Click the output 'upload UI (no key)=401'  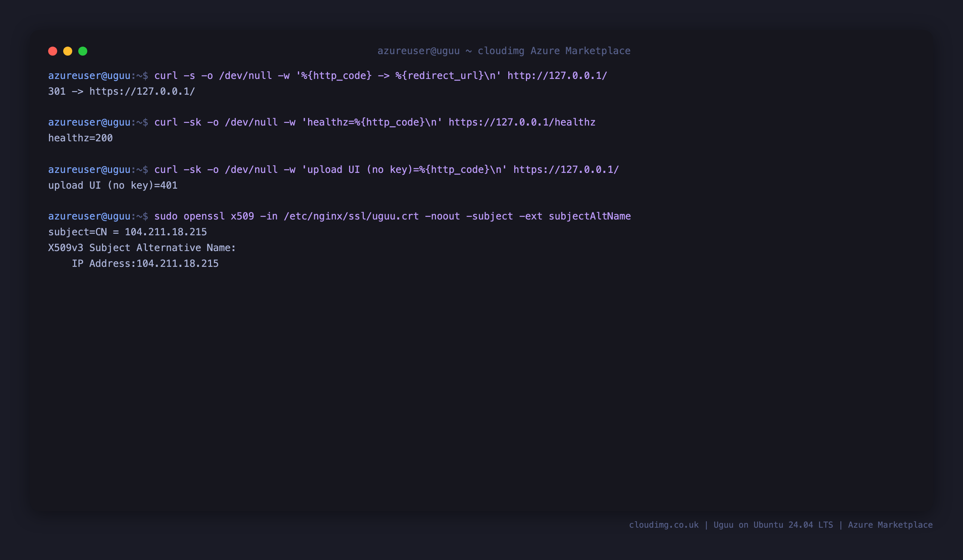[113, 185]
